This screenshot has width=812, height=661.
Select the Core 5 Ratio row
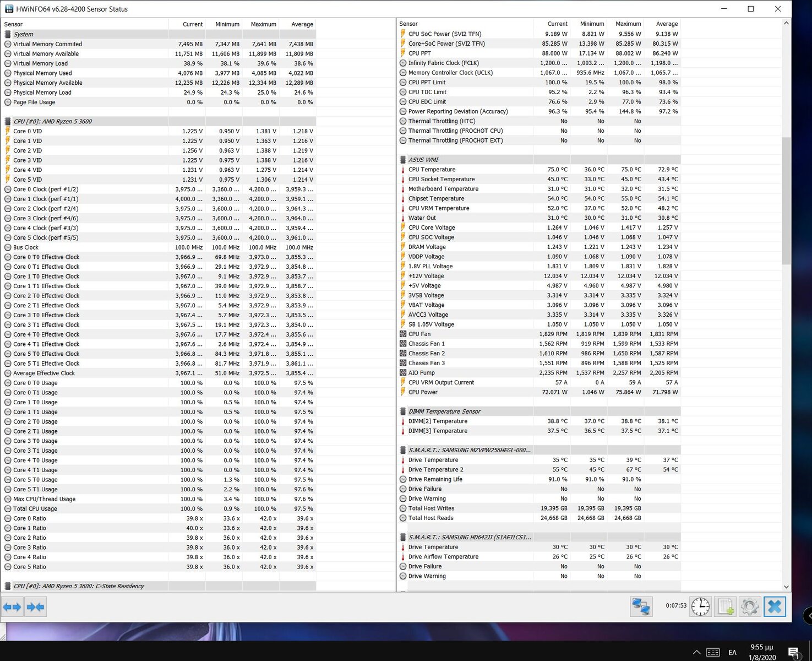[x=159, y=567]
